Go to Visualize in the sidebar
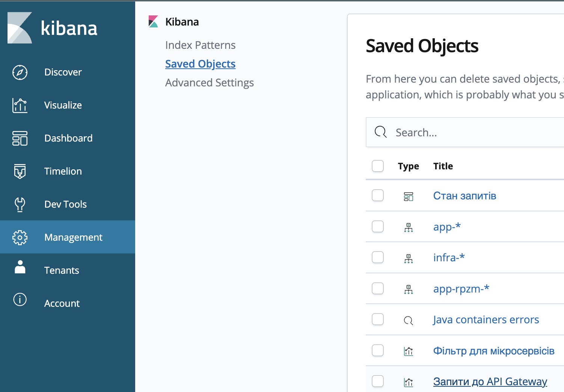 [x=68, y=105]
